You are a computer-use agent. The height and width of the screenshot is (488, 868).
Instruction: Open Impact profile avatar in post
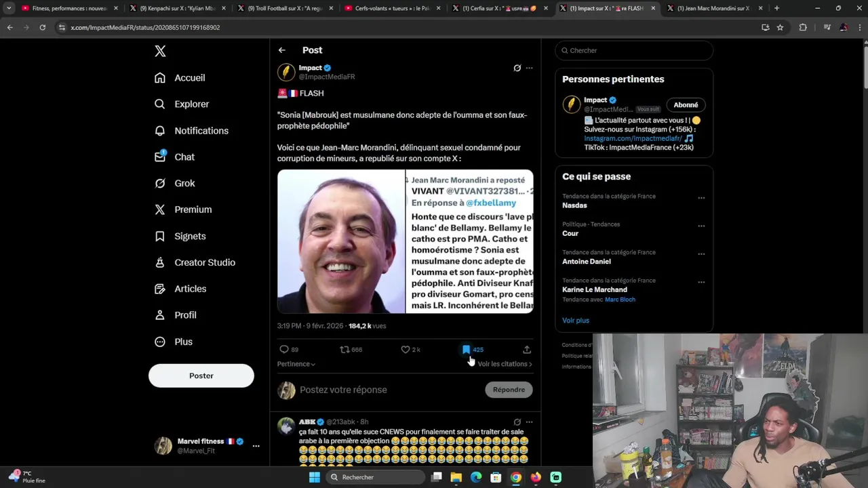tap(286, 72)
